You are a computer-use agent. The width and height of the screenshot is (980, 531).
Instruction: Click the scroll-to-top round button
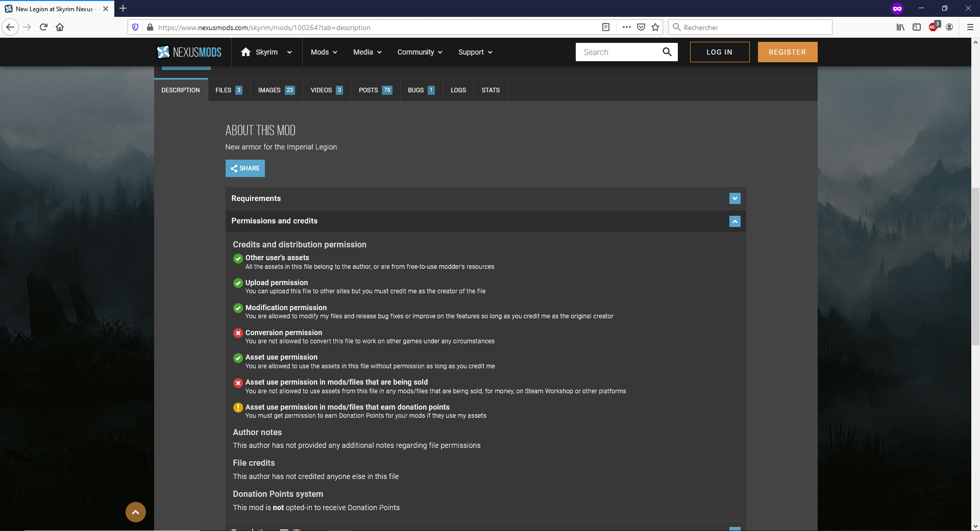tap(136, 512)
